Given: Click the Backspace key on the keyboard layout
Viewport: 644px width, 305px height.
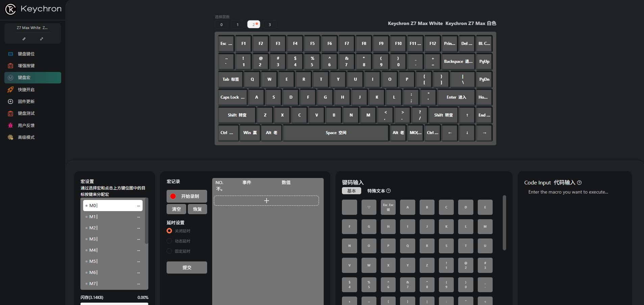Looking at the screenshot, I should (x=458, y=61).
